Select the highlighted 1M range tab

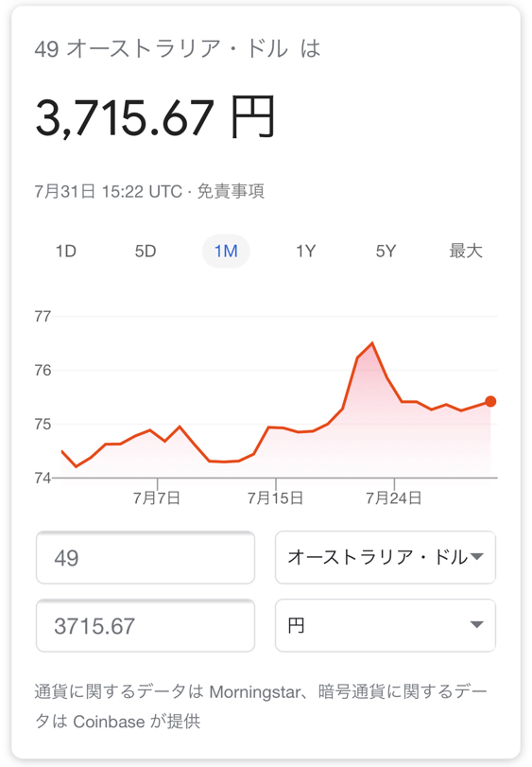tap(226, 252)
